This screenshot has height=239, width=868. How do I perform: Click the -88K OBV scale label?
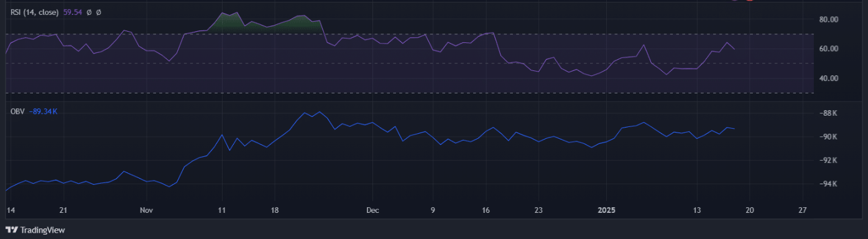click(828, 113)
